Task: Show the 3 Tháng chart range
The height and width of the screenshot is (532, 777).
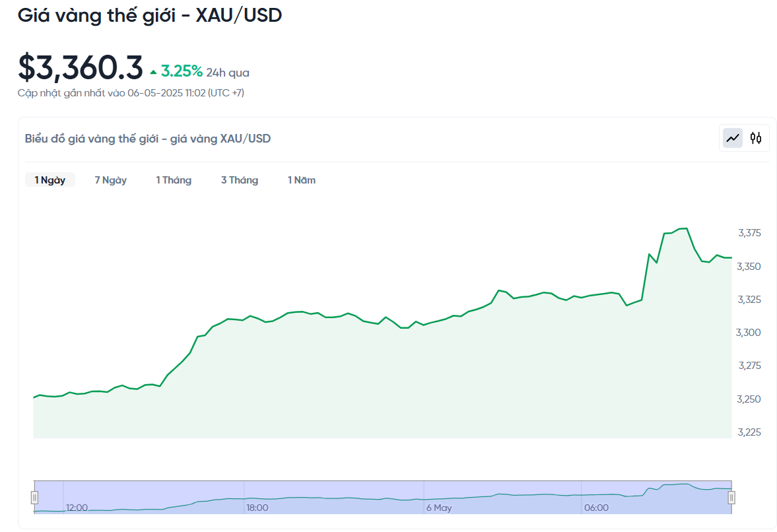Action: coord(240,180)
